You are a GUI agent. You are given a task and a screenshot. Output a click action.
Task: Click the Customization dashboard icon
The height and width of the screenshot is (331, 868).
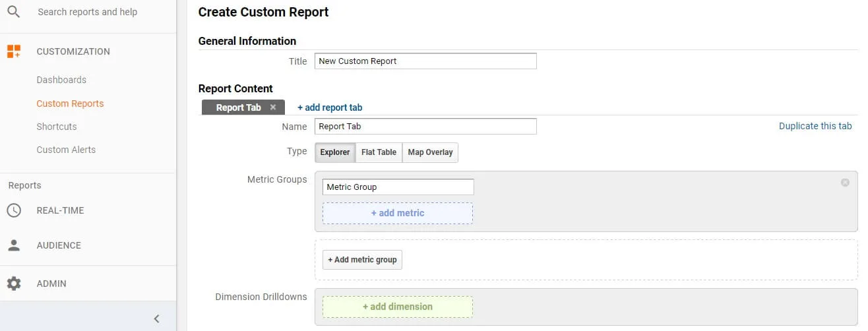coord(14,51)
